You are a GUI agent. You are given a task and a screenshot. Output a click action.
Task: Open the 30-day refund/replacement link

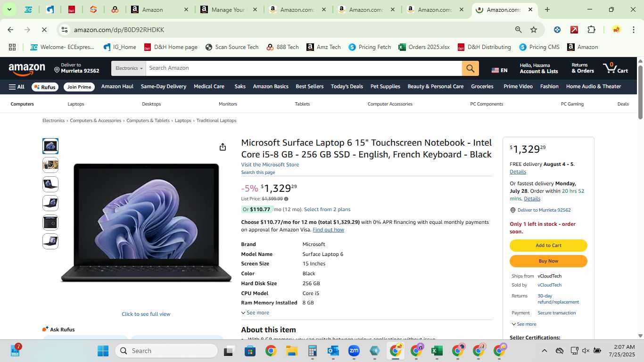pyautogui.click(x=558, y=299)
